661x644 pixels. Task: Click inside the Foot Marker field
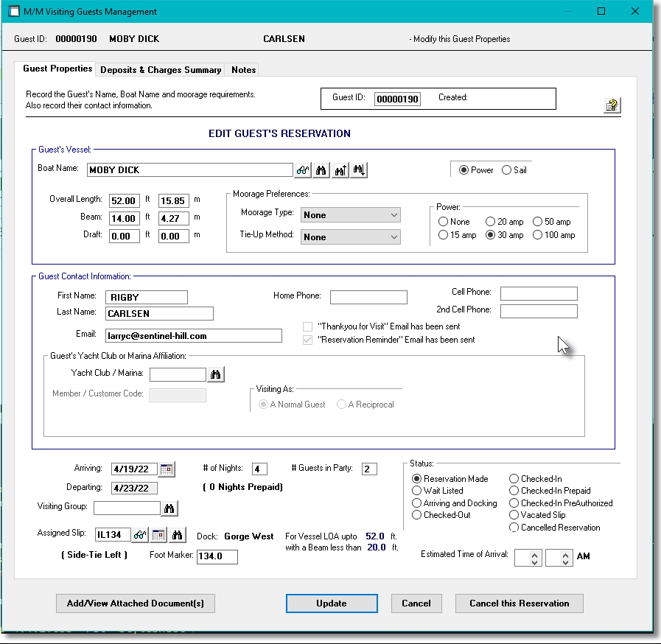pos(217,557)
